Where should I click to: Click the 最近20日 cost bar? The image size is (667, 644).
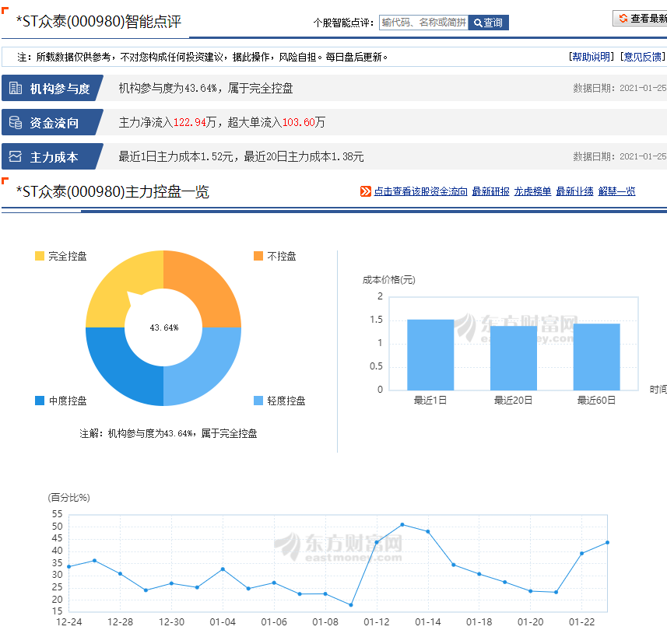[513, 358]
